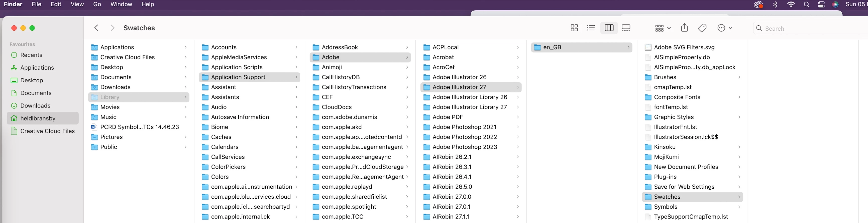Screen dimensions: 868x223
Task: Open Documents in the sidebar
Action: [42, 93]
